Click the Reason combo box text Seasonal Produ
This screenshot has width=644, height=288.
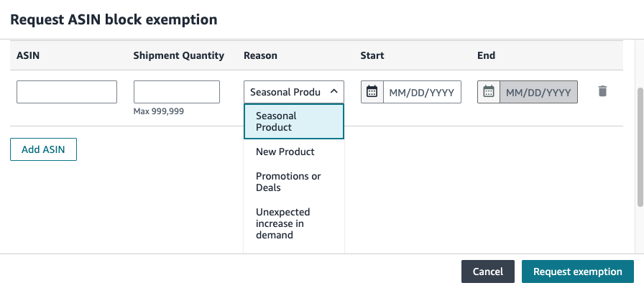pyautogui.click(x=285, y=93)
